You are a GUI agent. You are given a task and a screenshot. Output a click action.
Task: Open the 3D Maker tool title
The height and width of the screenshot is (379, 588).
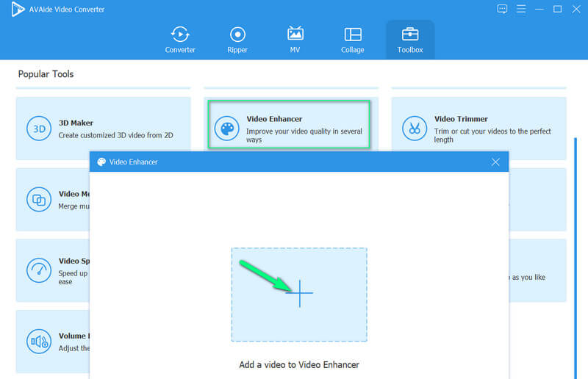(76, 123)
